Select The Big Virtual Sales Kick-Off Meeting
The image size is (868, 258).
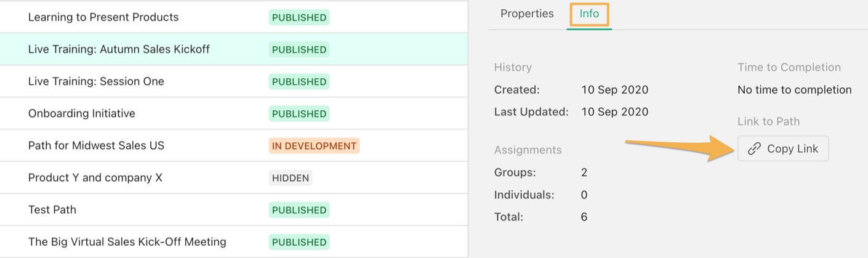pyautogui.click(x=127, y=241)
